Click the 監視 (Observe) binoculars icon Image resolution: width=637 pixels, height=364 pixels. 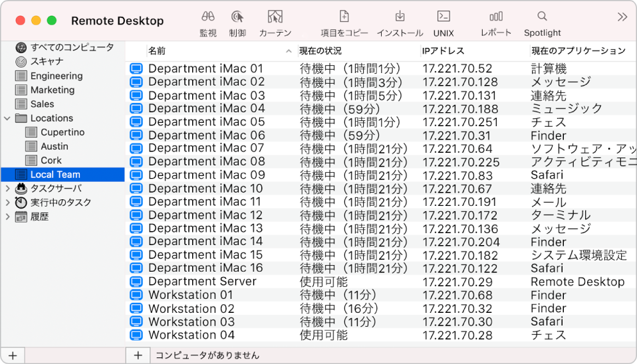[208, 17]
